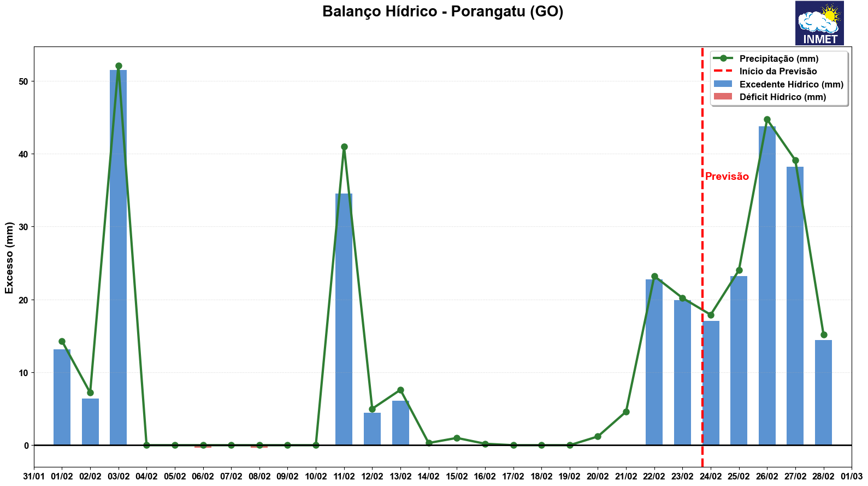Select the precipitation data point on 11/02
868x486 pixels.
[344, 147]
